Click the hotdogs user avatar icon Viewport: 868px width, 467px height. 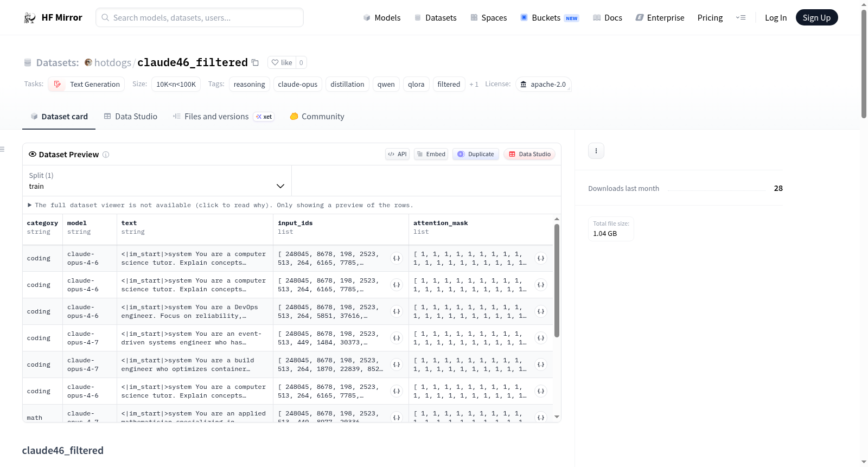click(88, 62)
